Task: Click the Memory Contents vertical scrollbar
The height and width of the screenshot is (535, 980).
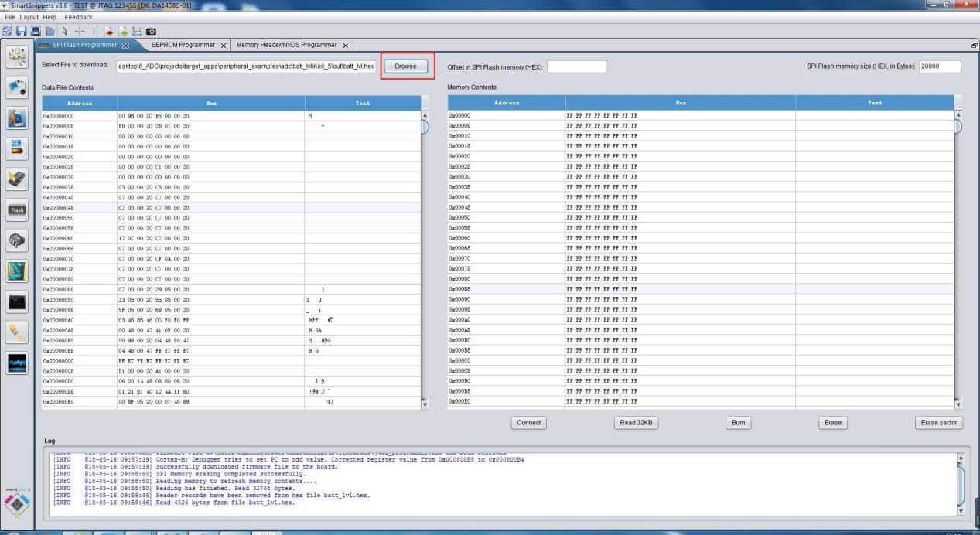Action: tap(960, 261)
